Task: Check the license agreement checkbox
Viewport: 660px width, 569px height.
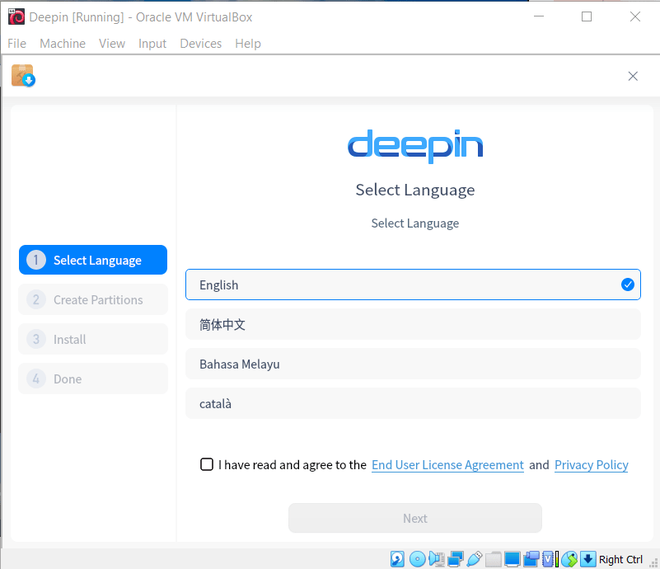Action: pos(207,464)
